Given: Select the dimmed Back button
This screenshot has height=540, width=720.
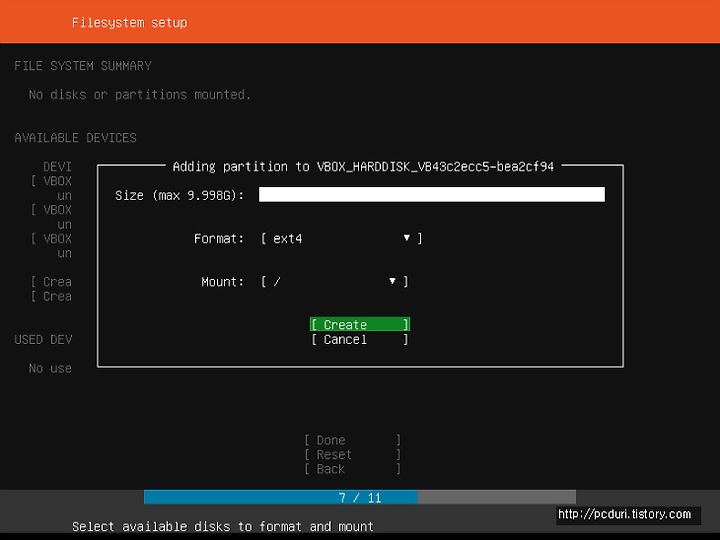Looking at the screenshot, I should pos(352,469).
